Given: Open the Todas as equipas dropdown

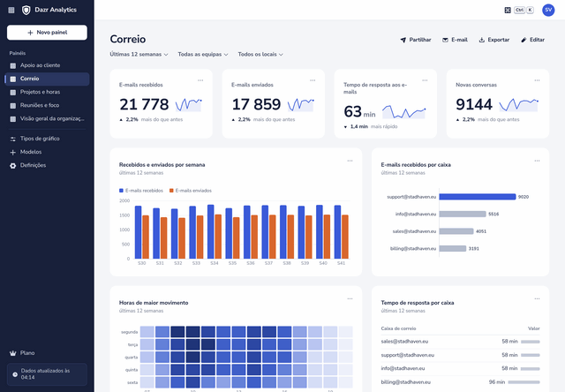Looking at the screenshot, I should pyautogui.click(x=203, y=55).
